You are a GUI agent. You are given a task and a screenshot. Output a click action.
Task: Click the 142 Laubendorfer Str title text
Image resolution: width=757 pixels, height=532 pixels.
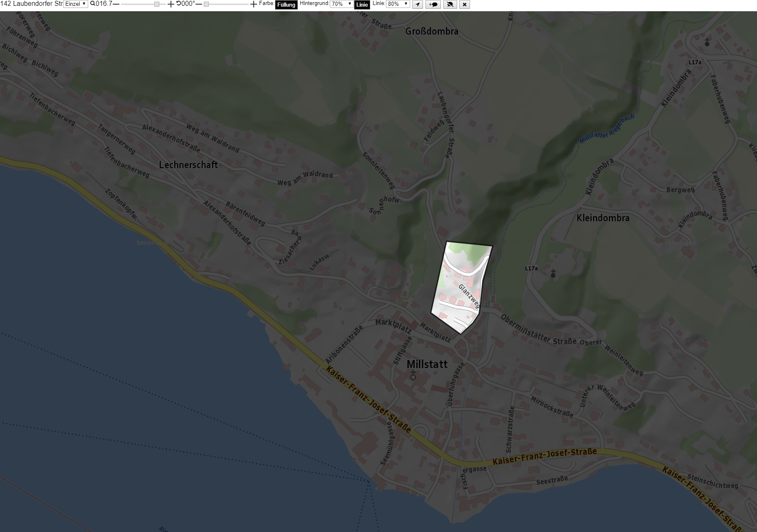click(x=32, y=4)
